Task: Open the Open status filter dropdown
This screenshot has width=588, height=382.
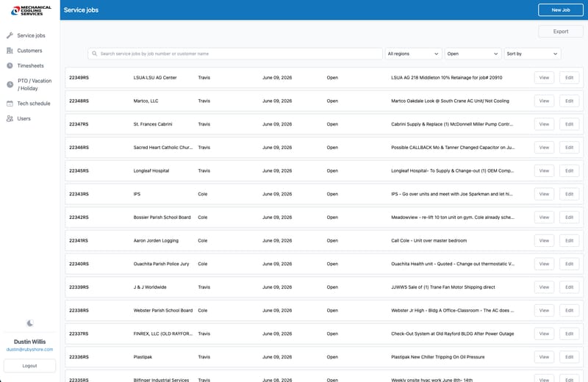Action: pos(473,54)
